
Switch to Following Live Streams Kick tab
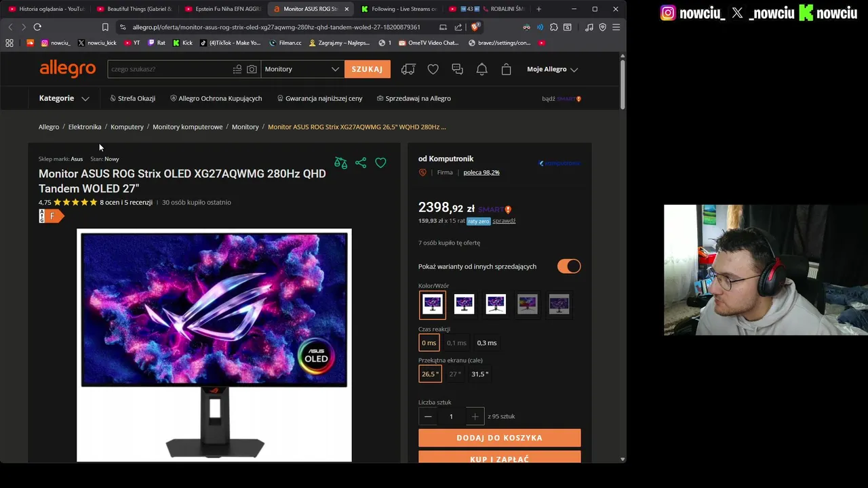pyautogui.click(x=399, y=9)
